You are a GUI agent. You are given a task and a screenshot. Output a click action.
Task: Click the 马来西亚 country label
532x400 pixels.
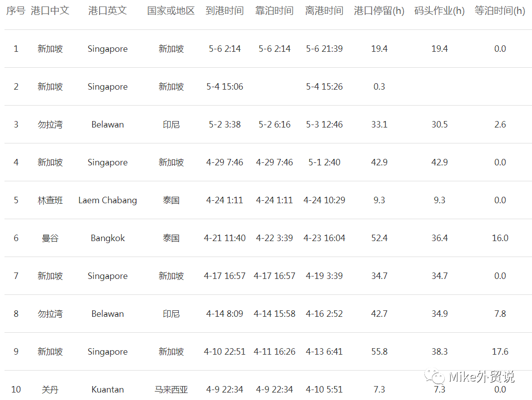[x=172, y=390]
